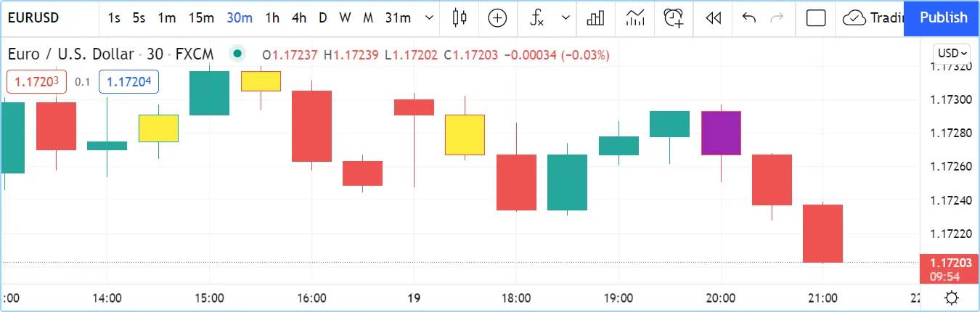Click the blue Publish button
This screenshot has width=980, height=312.
(x=943, y=18)
